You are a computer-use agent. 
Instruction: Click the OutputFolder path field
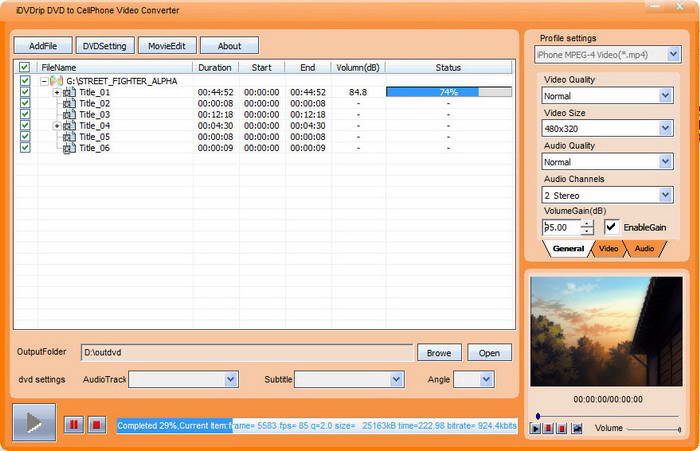(x=246, y=353)
